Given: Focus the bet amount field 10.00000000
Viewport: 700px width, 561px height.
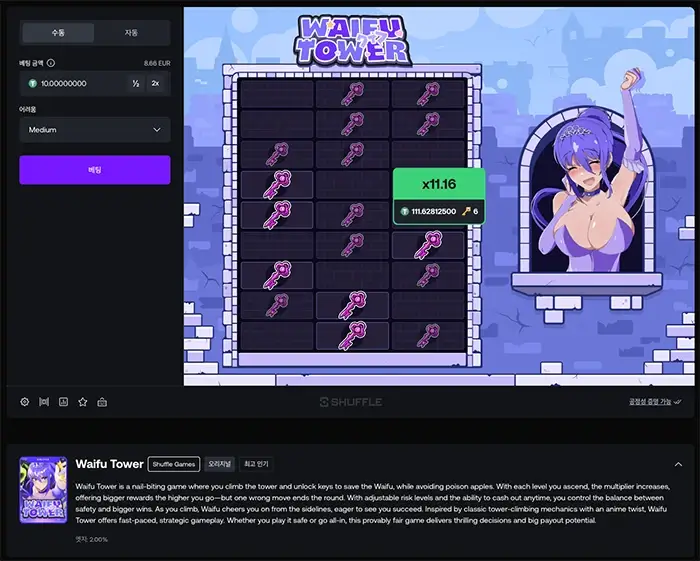Looking at the screenshot, I should [x=76, y=83].
